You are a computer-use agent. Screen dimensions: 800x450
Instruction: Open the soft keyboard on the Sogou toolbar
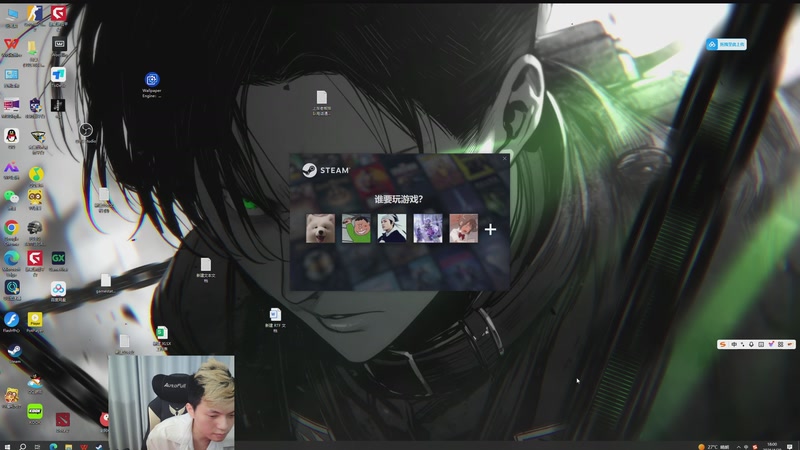click(761, 344)
